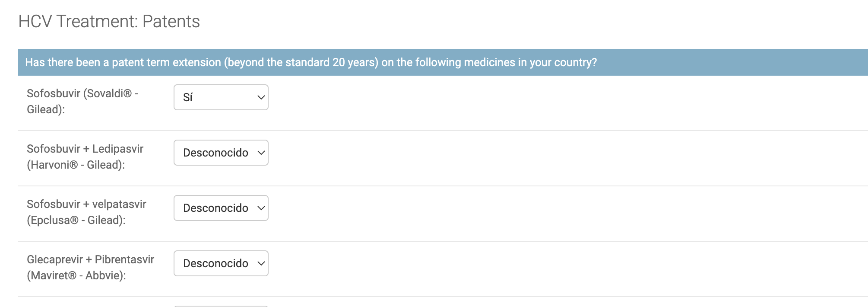The height and width of the screenshot is (307, 868).
Task: Open the Sofosbuvir (Sovaldi) dropdown showing Sí
Action: point(221,97)
